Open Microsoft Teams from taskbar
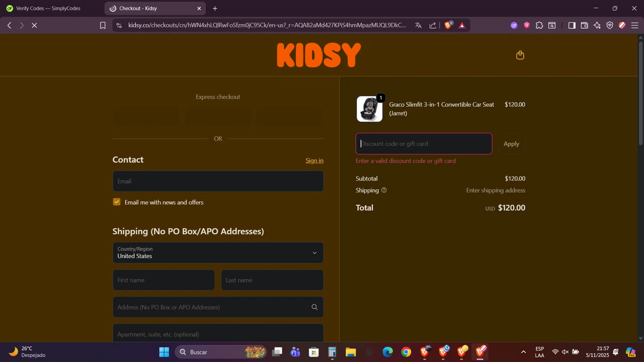Screen dimensions: 644x362 click(295, 352)
